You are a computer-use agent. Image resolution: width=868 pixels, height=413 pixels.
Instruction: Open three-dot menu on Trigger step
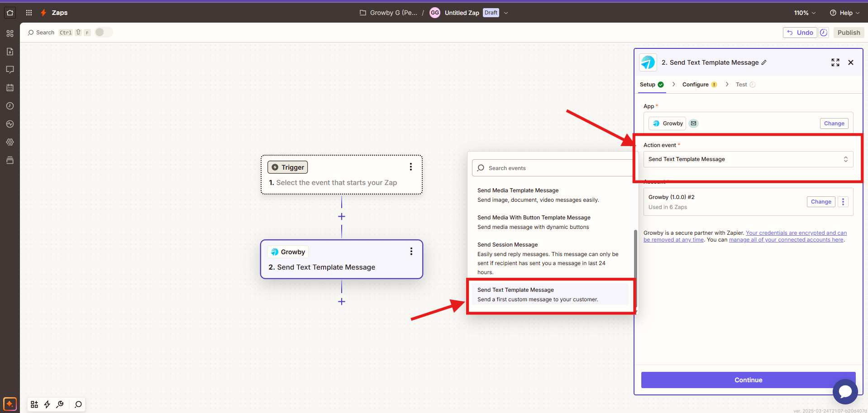(x=411, y=167)
